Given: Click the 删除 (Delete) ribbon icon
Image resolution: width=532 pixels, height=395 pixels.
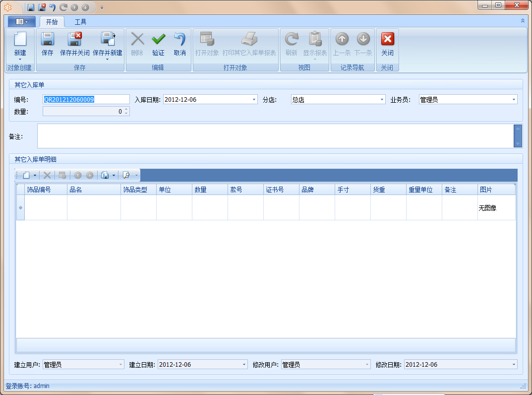Looking at the screenshot, I should click(x=137, y=39).
